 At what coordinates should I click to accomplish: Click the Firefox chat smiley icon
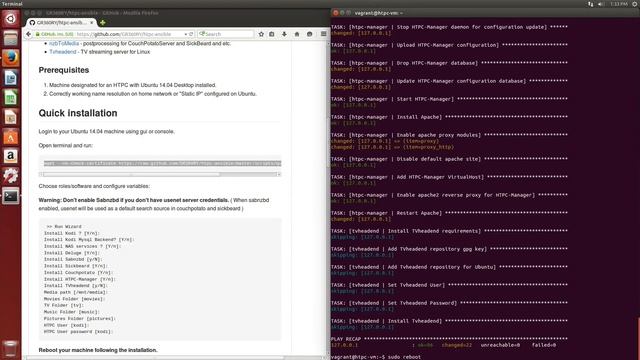[309, 34]
